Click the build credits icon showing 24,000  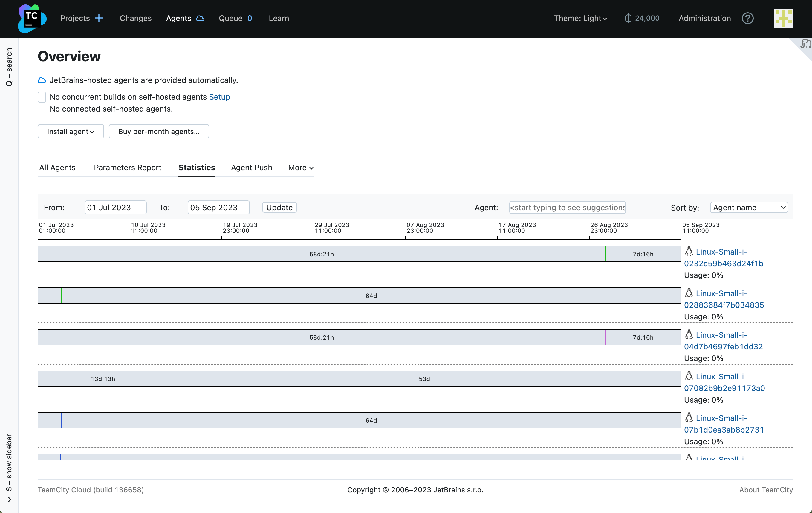coord(627,18)
